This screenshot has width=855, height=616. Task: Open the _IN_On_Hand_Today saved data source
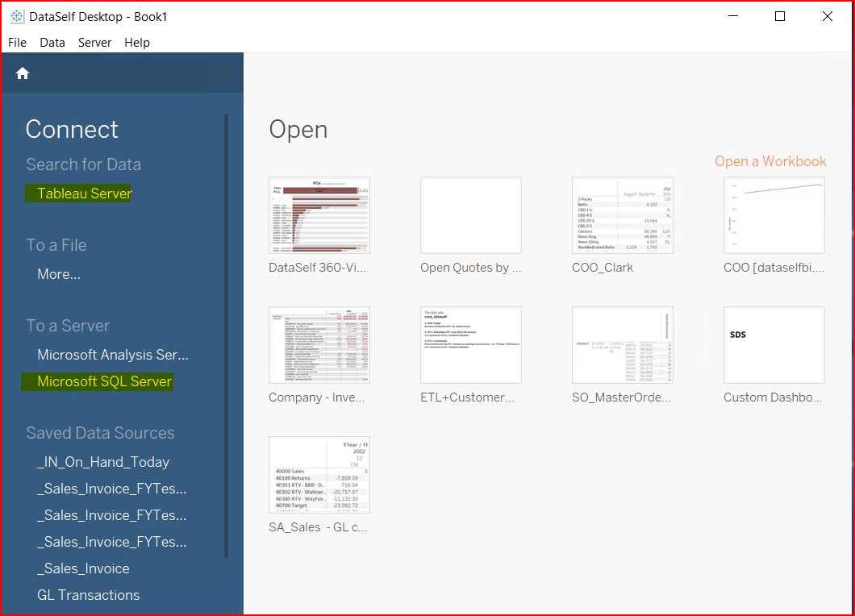pyautogui.click(x=102, y=462)
